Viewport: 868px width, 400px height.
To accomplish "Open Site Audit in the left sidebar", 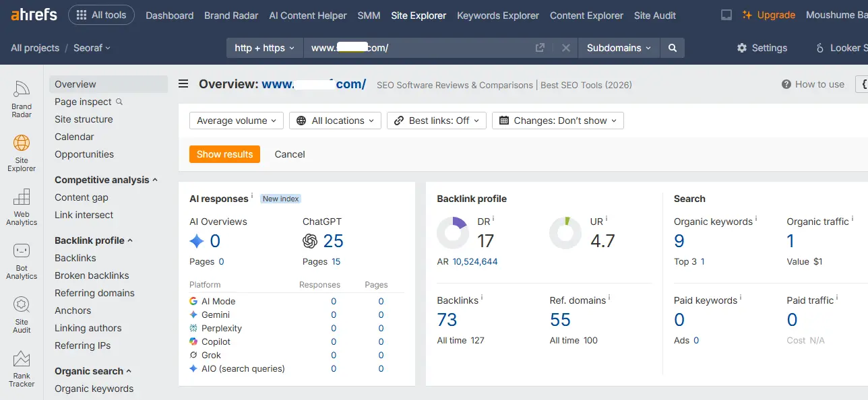I will click(22, 314).
